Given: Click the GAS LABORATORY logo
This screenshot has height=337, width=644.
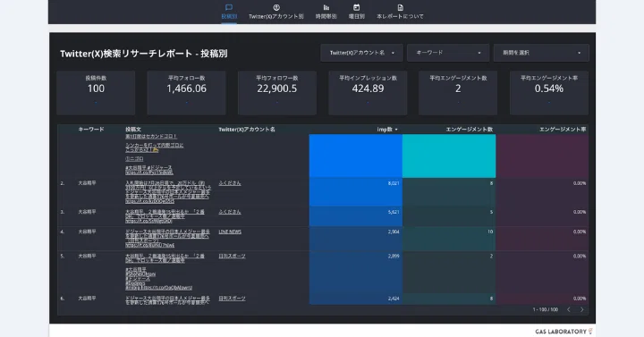Looking at the screenshot, I should 563,332.
